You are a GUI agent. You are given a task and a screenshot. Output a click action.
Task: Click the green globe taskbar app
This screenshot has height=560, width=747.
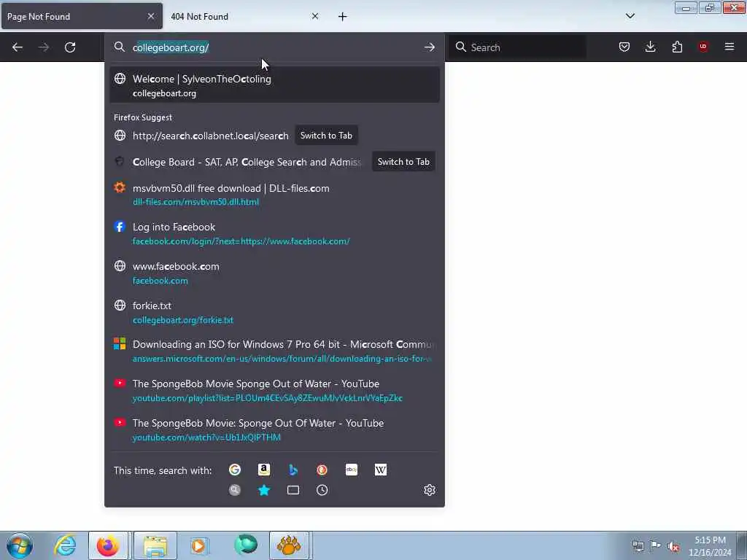click(246, 545)
